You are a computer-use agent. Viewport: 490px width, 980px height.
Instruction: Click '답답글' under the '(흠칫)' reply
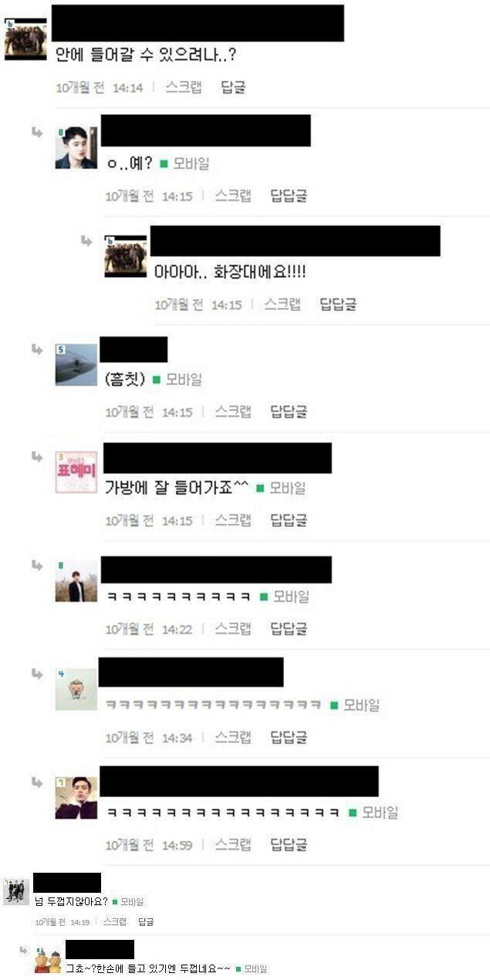(x=289, y=412)
